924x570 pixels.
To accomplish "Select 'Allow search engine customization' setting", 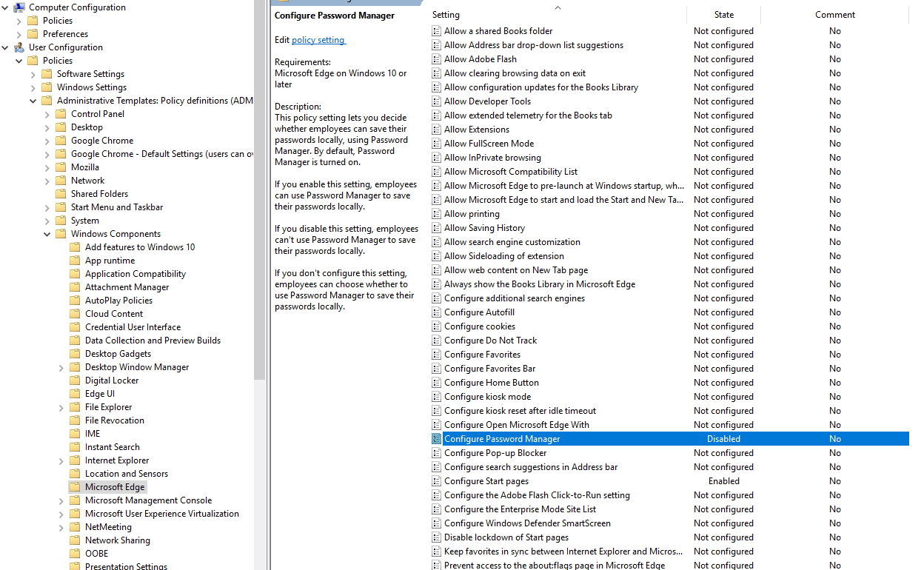I will point(512,242).
